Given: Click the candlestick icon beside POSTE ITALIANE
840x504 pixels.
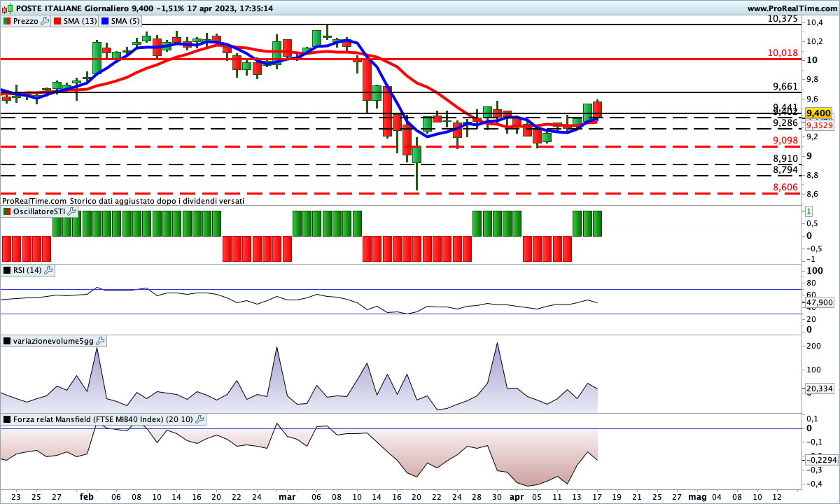Looking at the screenshot, I should 7,8.
